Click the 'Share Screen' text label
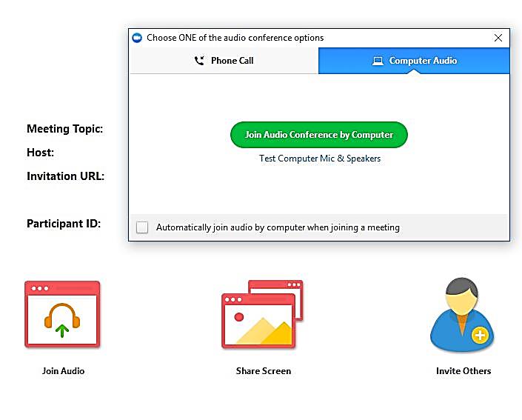 (x=263, y=371)
